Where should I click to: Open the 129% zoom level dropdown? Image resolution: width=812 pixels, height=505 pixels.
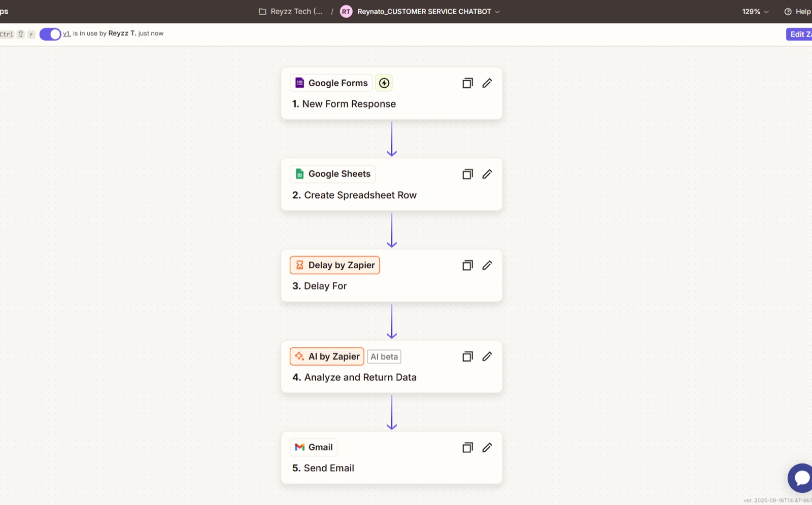point(755,12)
